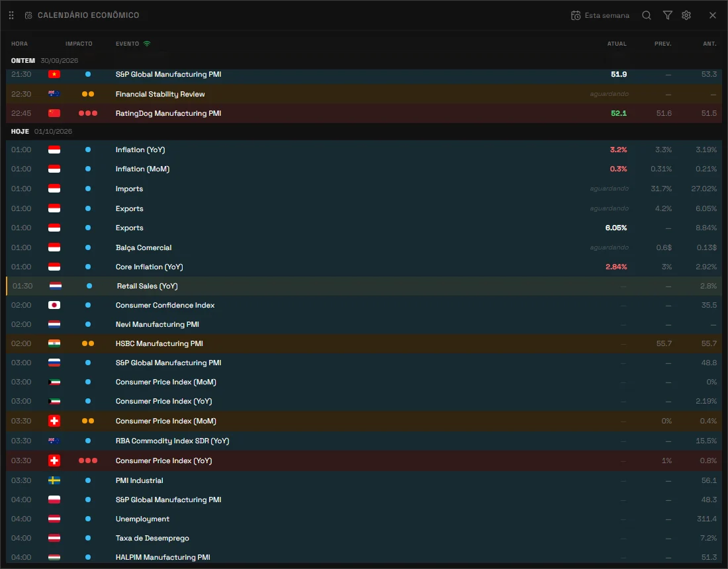Close the economic calendar panel
The image size is (728, 569).
(x=713, y=15)
